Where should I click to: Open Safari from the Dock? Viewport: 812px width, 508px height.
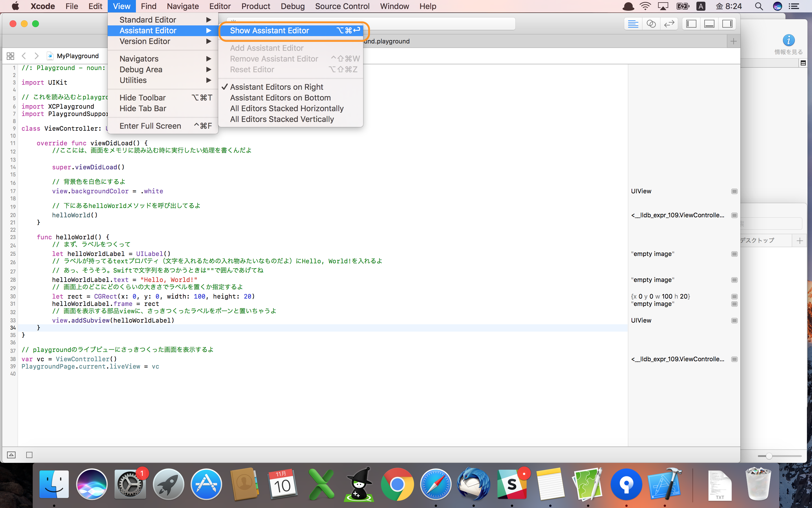[436, 484]
